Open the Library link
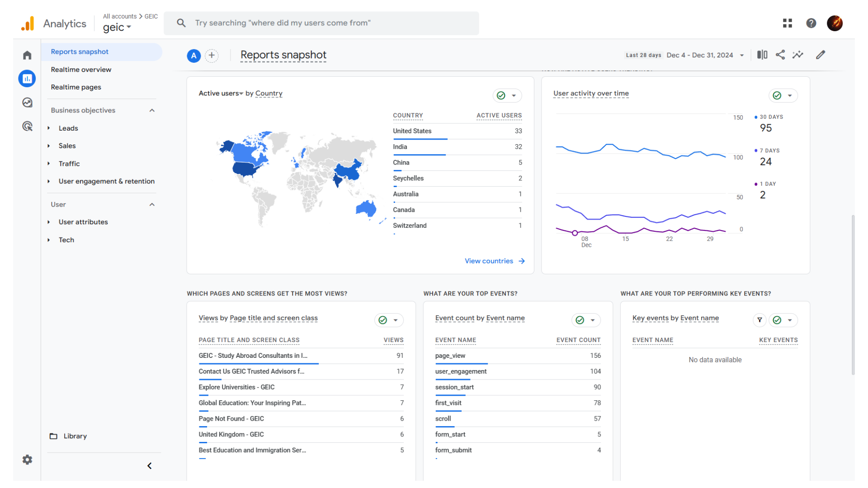868x488 pixels. [75, 436]
